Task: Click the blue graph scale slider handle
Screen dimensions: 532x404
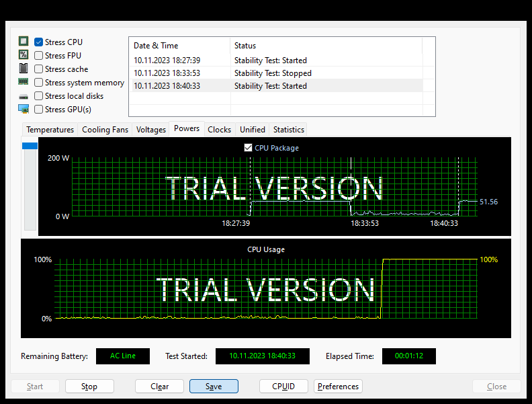Action: tap(30, 146)
